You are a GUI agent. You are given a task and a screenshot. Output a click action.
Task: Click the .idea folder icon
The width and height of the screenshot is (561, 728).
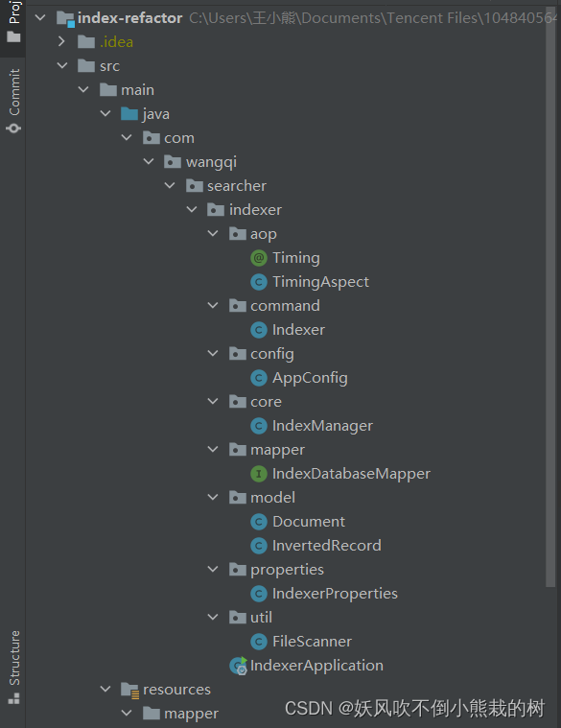point(86,42)
